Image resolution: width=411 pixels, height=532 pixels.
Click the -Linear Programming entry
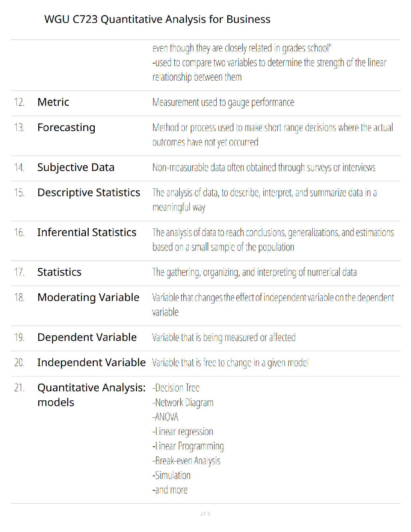188,446
